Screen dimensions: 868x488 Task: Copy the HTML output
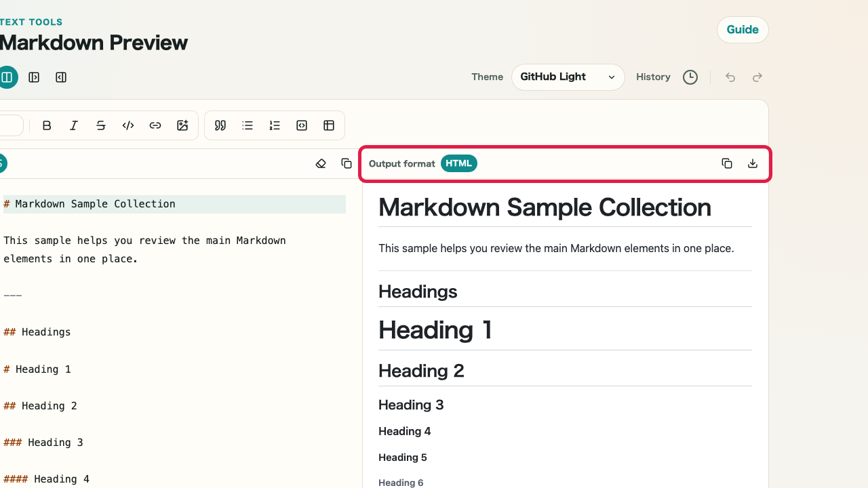[727, 163]
